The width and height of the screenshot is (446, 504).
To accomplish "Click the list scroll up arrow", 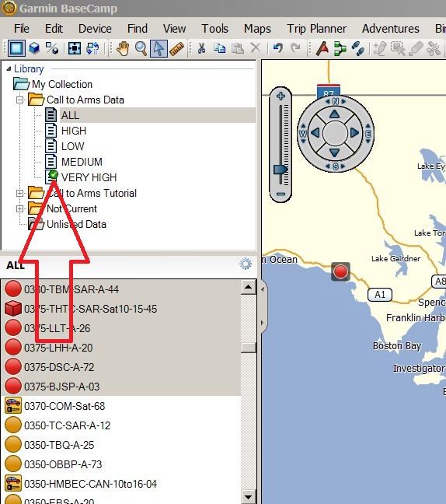I will (x=248, y=287).
